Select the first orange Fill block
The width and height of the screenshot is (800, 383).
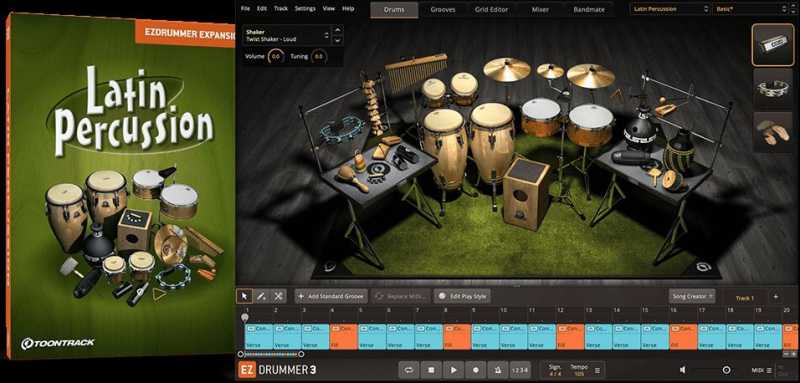[x=344, y=337]
